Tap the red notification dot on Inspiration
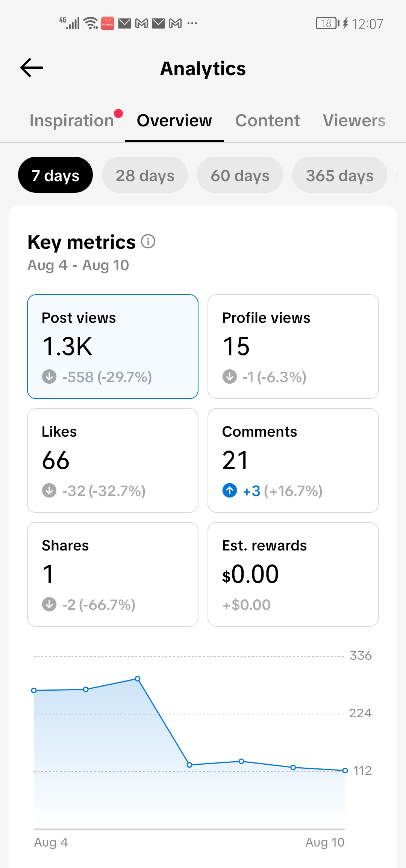The width and height of the screenshot is (406, 868). click(x=118, y=113)
